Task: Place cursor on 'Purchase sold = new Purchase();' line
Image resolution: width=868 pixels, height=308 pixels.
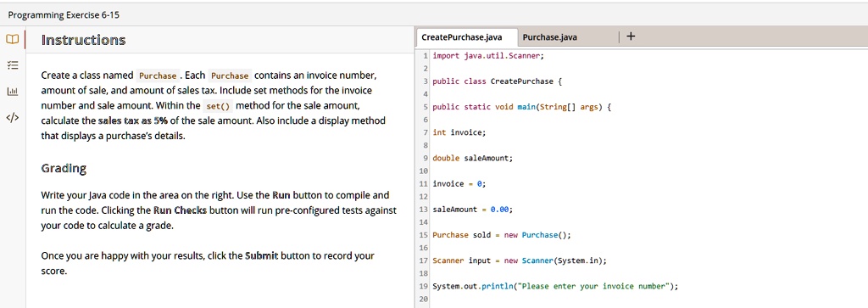Action: click(x=502, y=235)
